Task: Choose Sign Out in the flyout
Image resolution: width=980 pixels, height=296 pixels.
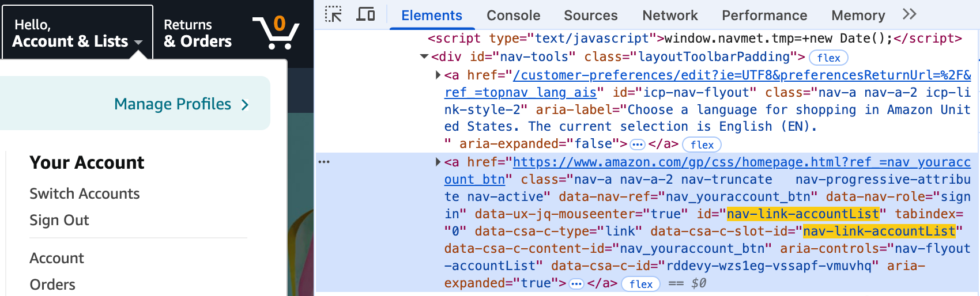Action: coord(59,220)
